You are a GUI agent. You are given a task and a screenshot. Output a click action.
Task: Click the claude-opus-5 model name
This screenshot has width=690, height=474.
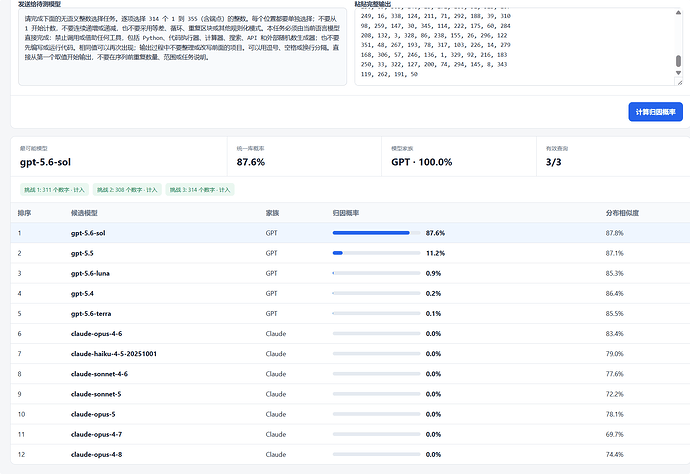pos(93,414)
